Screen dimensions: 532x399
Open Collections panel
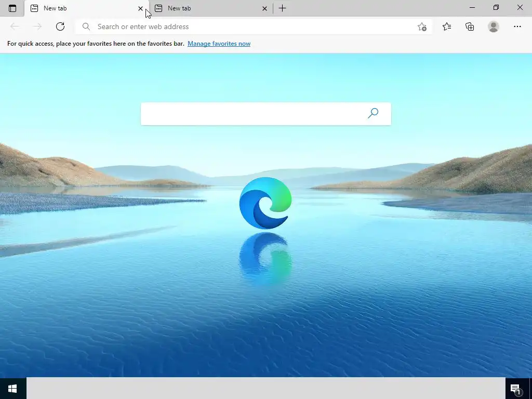click(470, 26)
